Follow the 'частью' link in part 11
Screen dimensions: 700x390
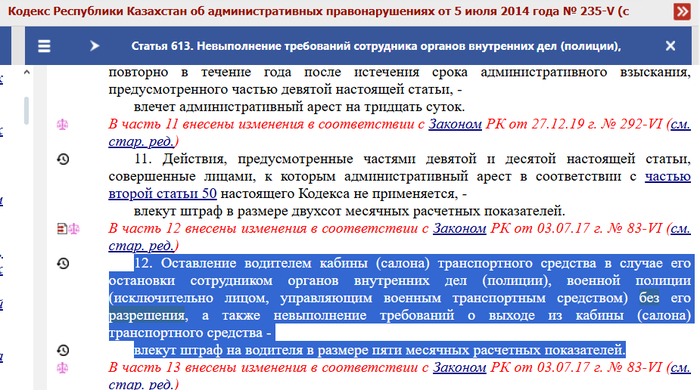coord(667,177)
